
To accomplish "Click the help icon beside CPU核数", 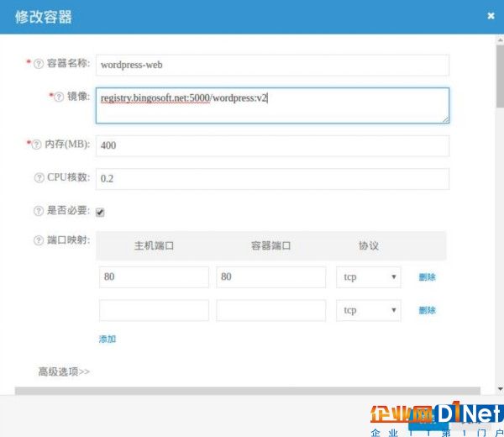I will (x=39, y=177).
